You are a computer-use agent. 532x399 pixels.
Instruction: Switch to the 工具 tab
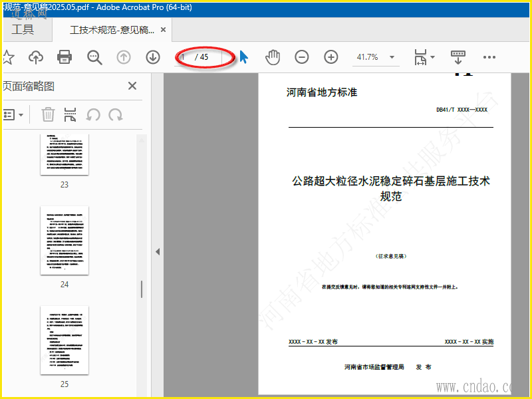tap(23, 29)
